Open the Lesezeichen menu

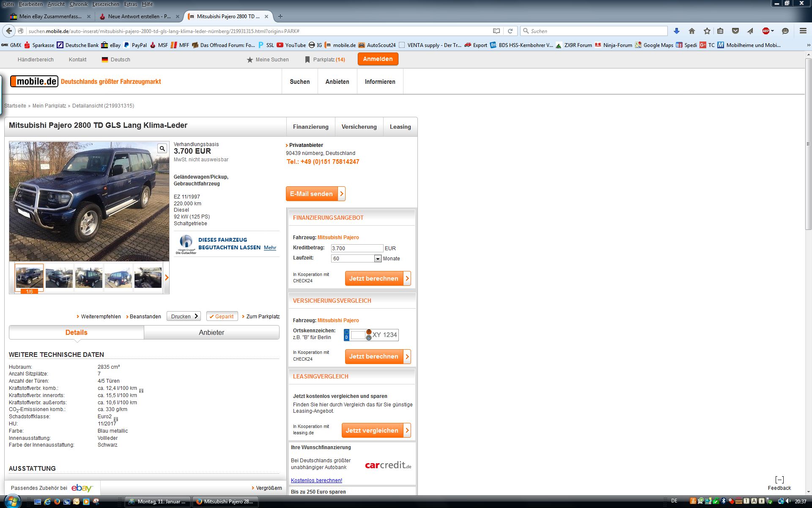coord(106,4)
